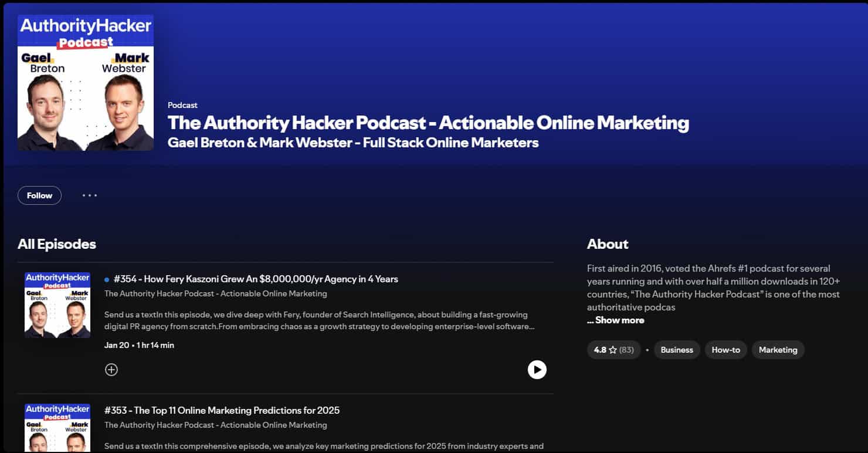This screenshot has height=453, width=868.
Task: Click the large podcast cover art
Action: click(x=86, y=83)
